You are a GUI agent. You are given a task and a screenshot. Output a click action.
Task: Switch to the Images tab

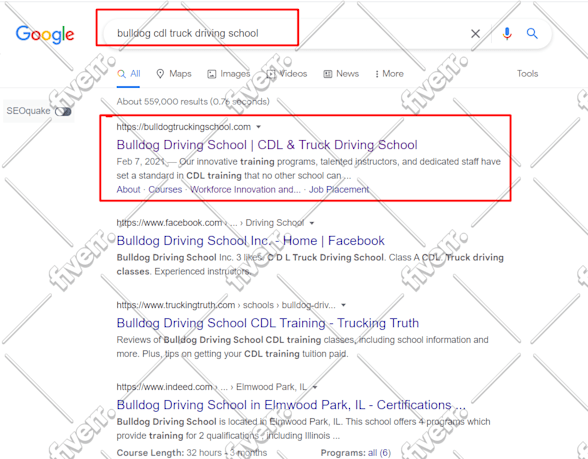pos(229,74)
